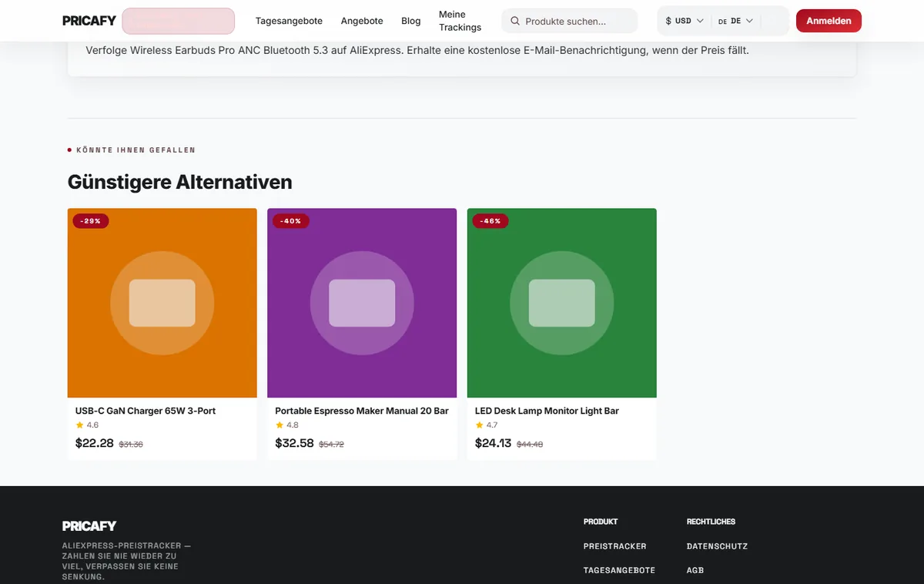The height and width of the screenshot is (584, 924).
Task: Click the -46% discount badge
Action: (490, 221)
